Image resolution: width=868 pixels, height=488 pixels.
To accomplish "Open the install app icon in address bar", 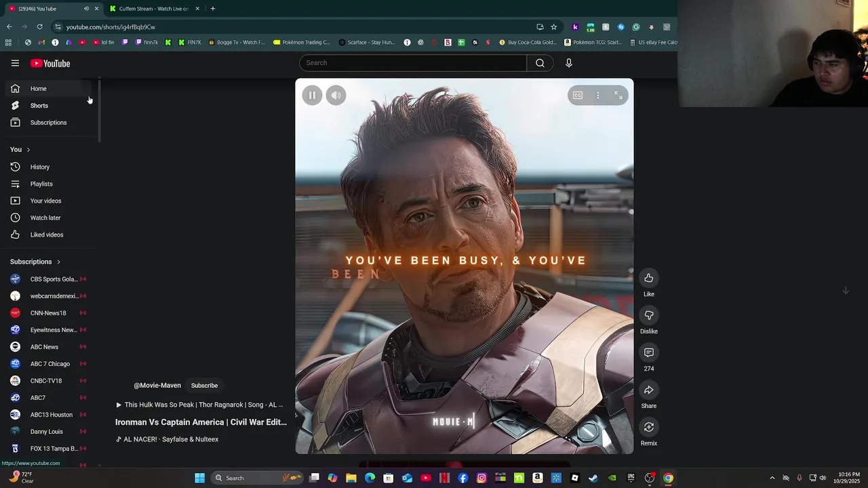I will tap(540, 27).
